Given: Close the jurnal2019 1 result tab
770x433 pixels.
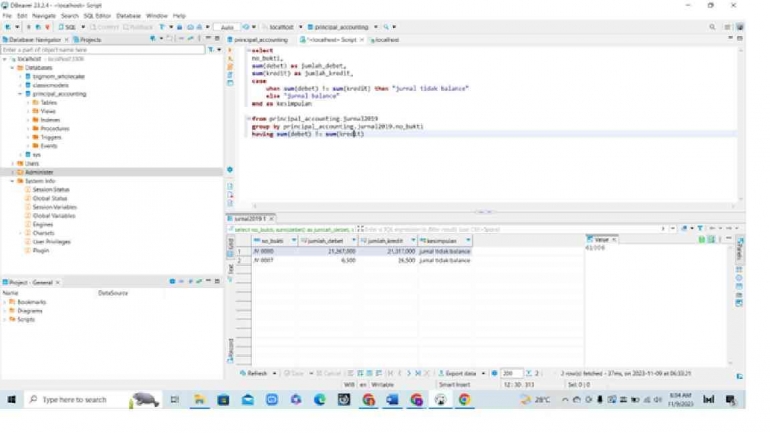Looking at the screenshot, I should 271,218.
